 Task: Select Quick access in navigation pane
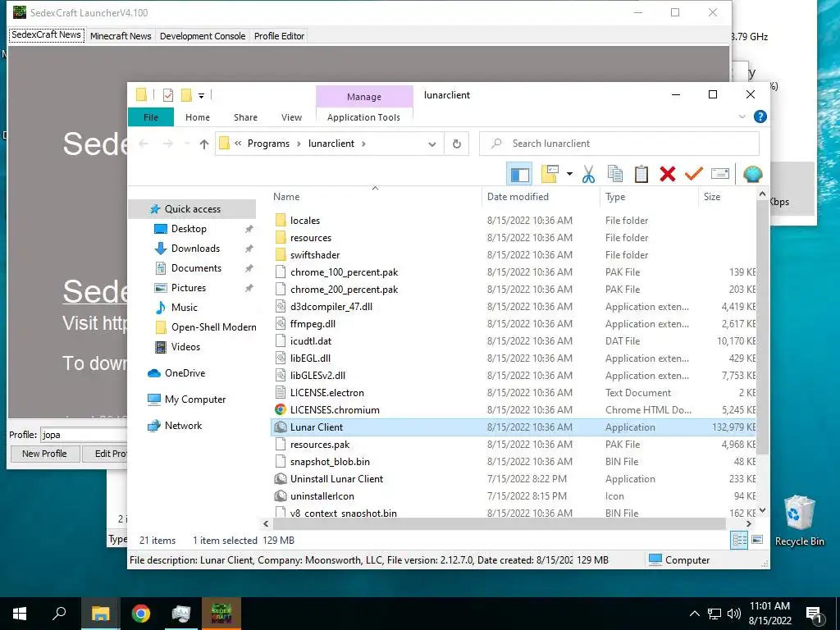click(192, 209)
